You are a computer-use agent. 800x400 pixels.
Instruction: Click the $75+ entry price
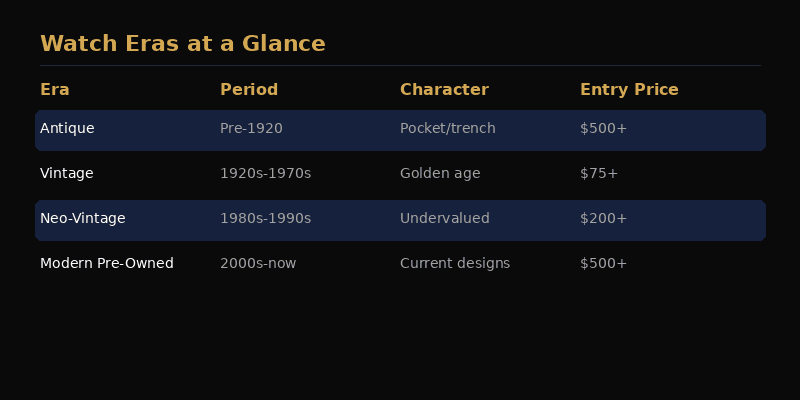[x=599, y=173]
